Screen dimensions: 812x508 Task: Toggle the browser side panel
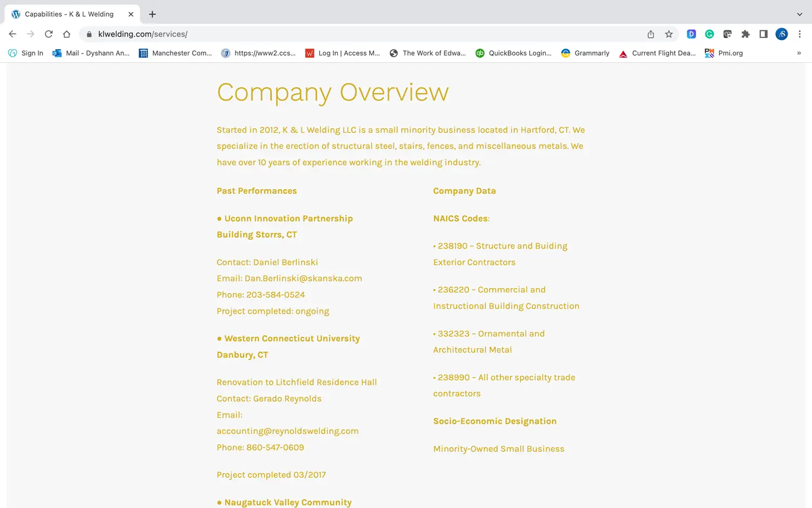click(763, 34)
